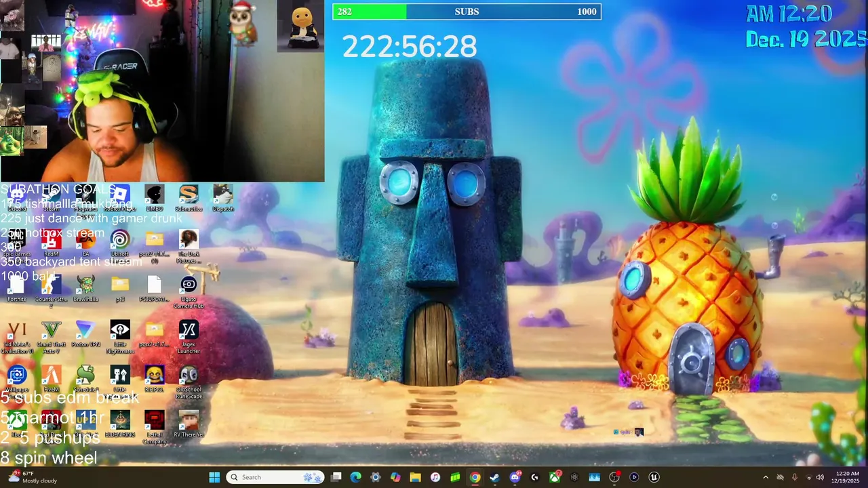The image size is (868, 488).
Task: Open the Elgato Camera Hub shortcut
Action: pos(189,291)
